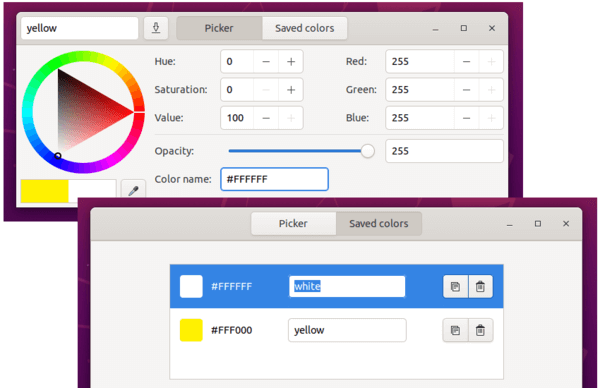Click the Color name #FFFFFF field
The width and height of the screenshot is (600, 388).
pyautogui.click(x=274, y=179)
